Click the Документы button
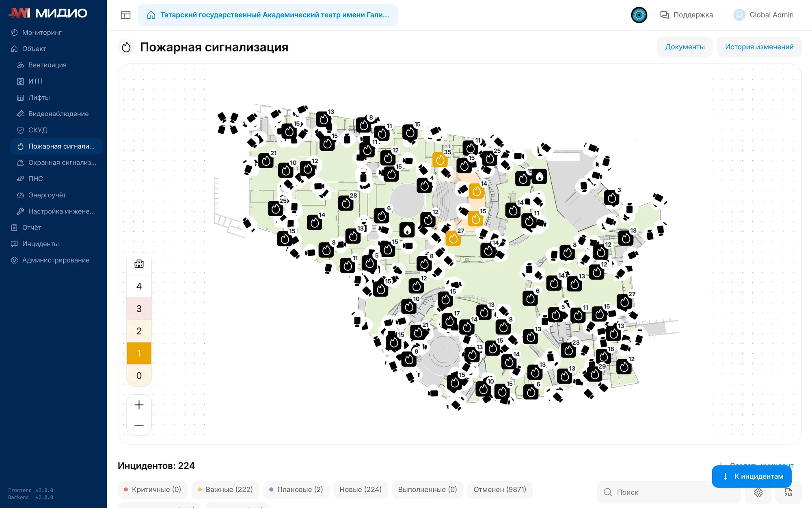 click(x=685, y=47)
